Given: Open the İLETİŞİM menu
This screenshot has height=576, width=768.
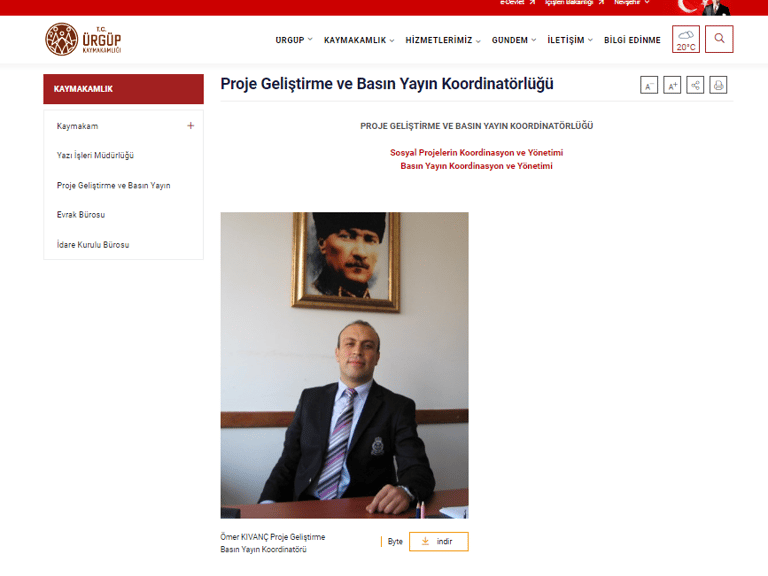Looking at the screenshot, I should (x=570, y=40).
